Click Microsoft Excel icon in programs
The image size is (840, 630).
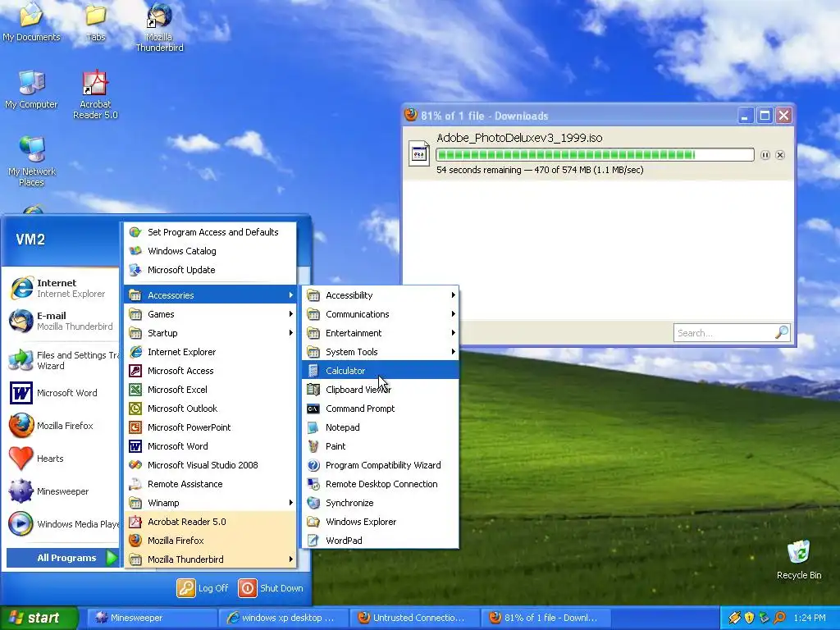(135, 390)
